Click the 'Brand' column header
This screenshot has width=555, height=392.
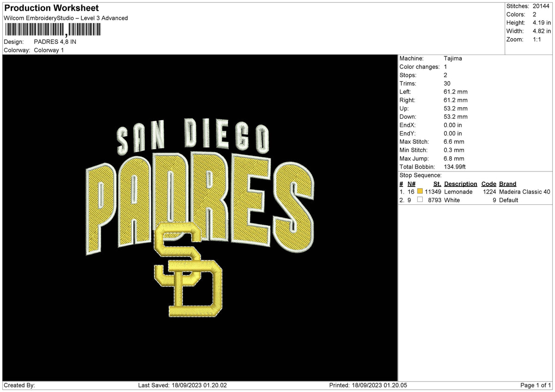click(x=508, y=184)
